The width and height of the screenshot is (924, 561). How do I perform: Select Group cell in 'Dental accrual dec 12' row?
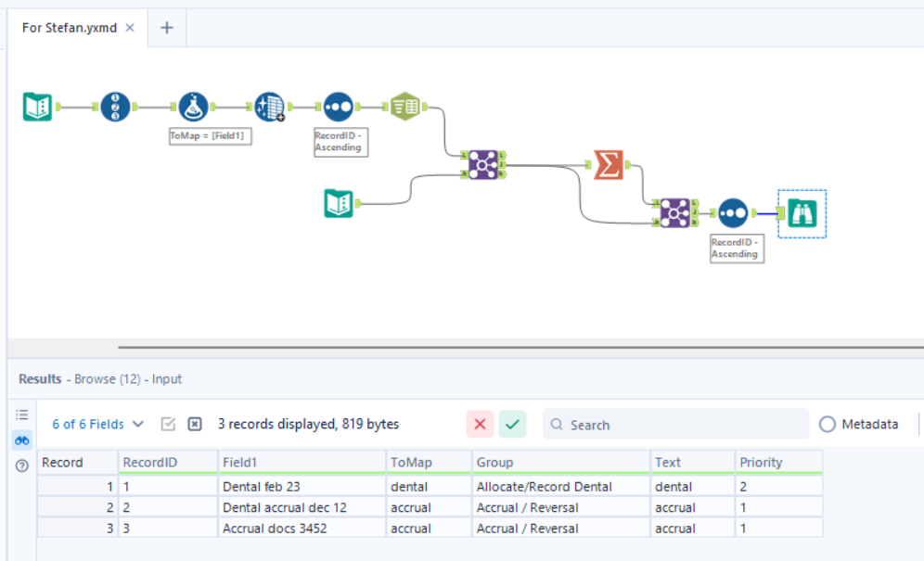pos(561,507)
